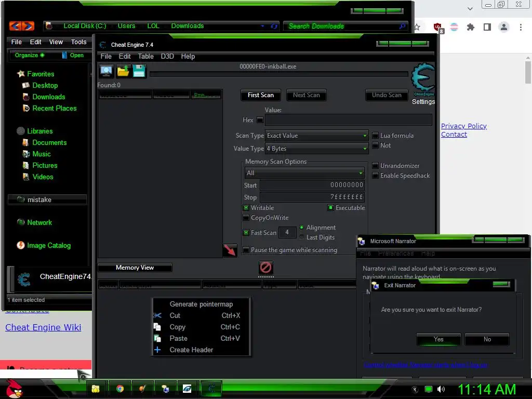The width and height of the screenshot is (532, 399).
Task: Open the Chrome three-dot menu
Action: [521, 27]
